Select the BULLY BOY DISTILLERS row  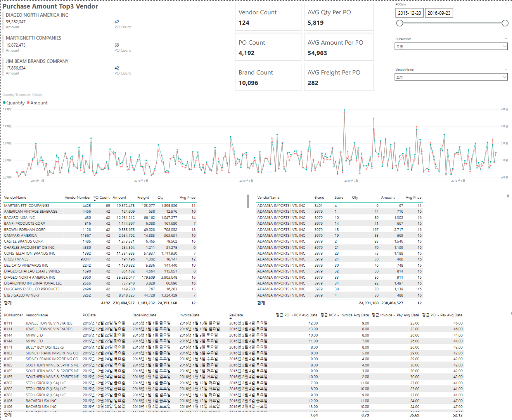tap(234, 347)
